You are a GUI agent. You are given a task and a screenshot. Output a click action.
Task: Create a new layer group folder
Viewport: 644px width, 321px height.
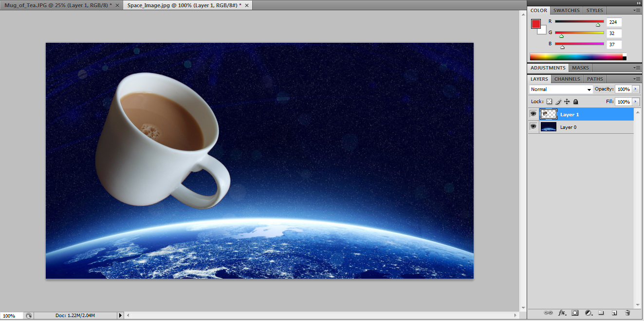pos(601,313)
